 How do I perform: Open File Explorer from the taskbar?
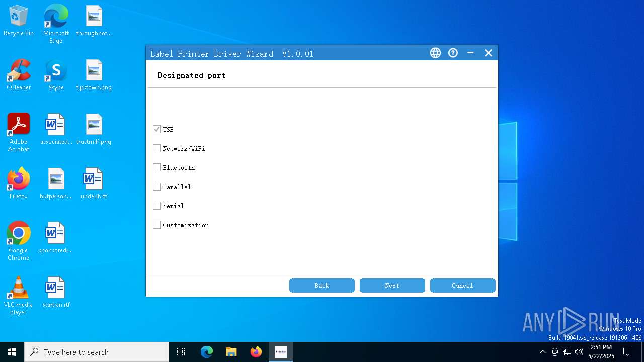[x=231, y=352]
